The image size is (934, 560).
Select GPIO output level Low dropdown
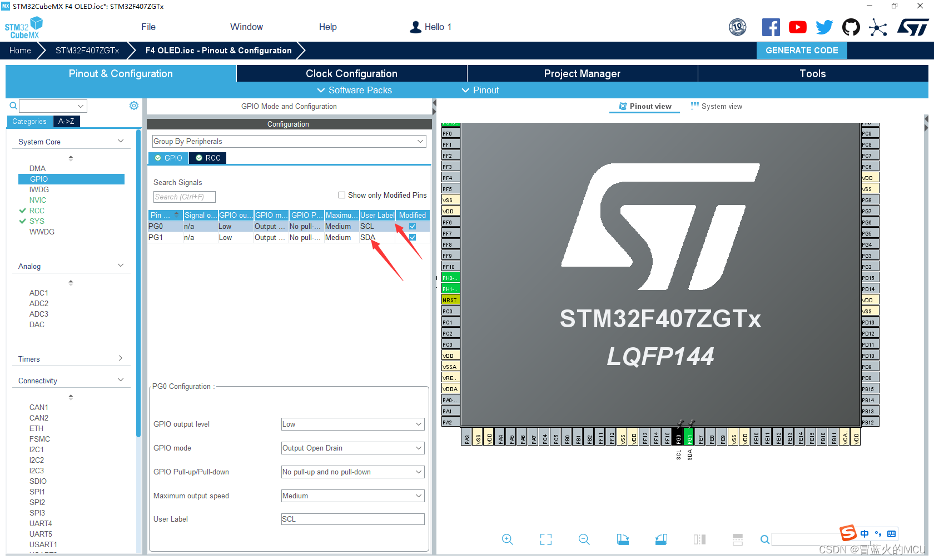[x=352, y=424]
